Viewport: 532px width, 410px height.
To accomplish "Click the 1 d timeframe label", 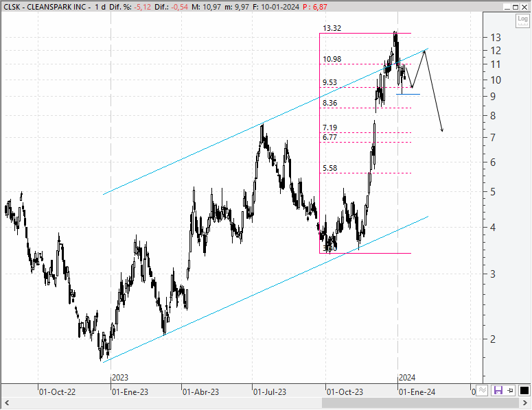I will [x=100, y=7].
